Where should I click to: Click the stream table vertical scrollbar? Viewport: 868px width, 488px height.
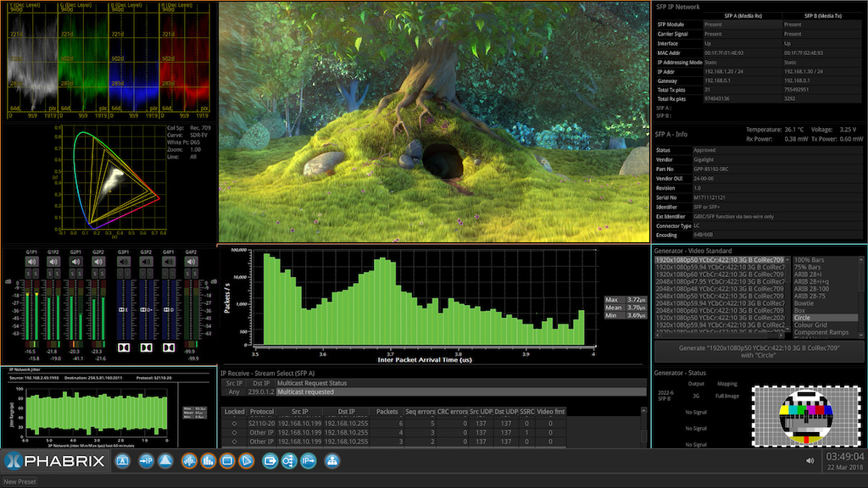[643, 427]
